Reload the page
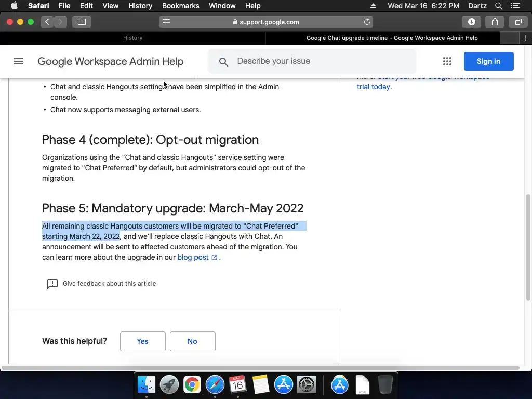The image size is (532, 399). tap(367, 22)
